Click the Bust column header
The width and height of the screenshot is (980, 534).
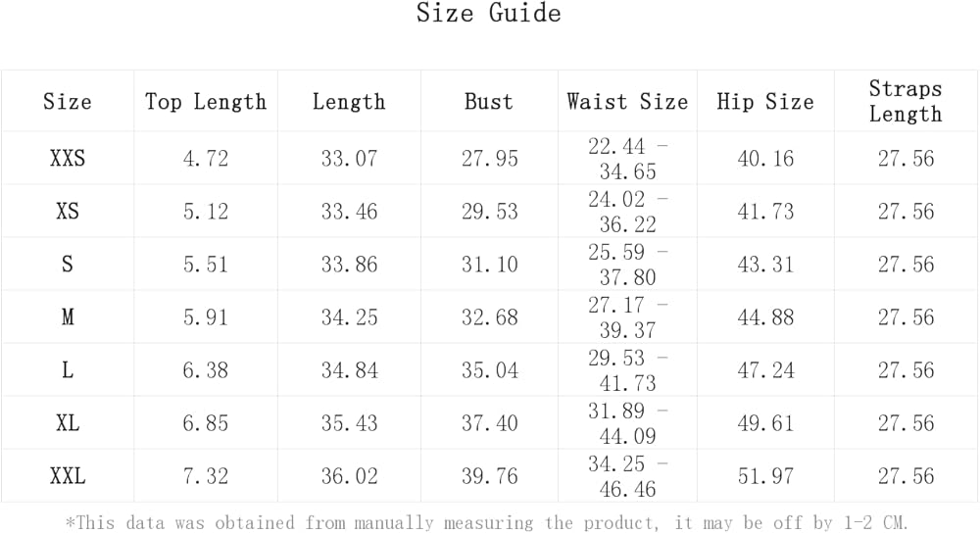click(489, 102)
